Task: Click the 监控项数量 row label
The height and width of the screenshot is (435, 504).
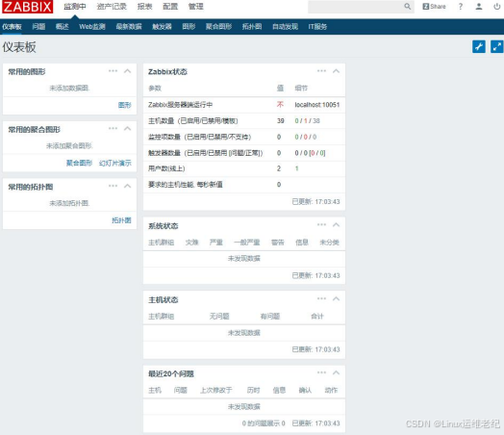Action: pos(199,137)
